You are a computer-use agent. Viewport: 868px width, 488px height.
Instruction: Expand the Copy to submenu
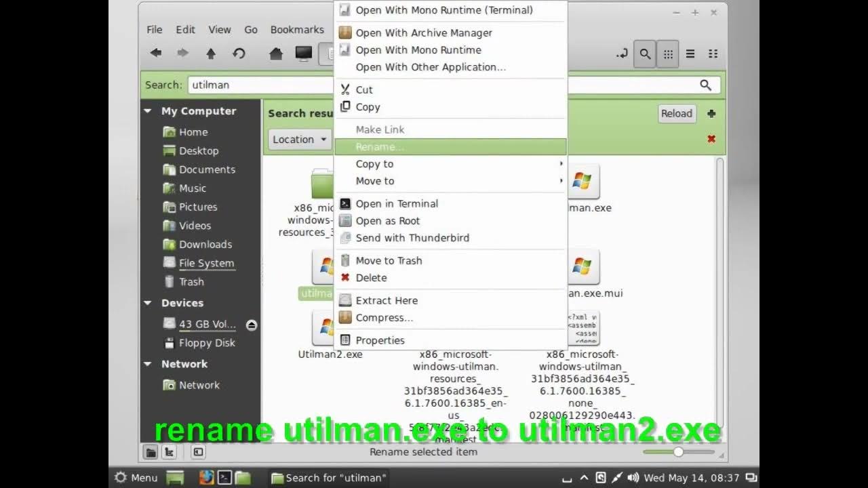450,164
